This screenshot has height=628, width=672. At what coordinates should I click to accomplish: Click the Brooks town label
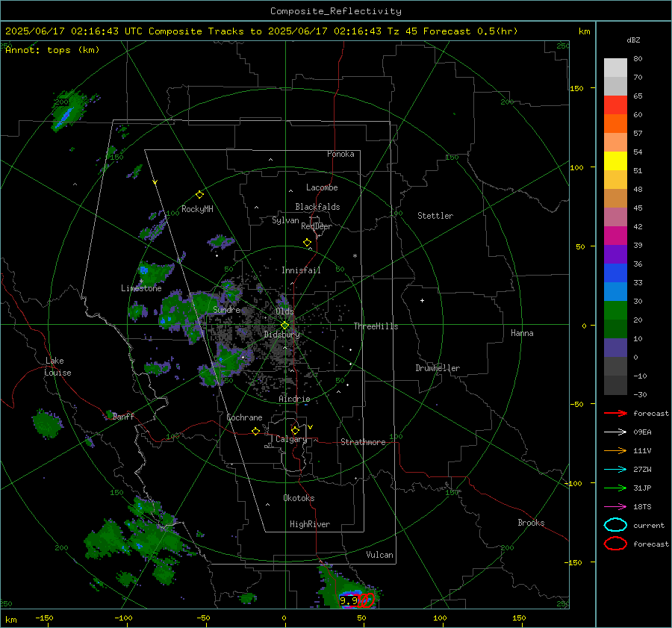pyautogui.click(x=531, y=523)
